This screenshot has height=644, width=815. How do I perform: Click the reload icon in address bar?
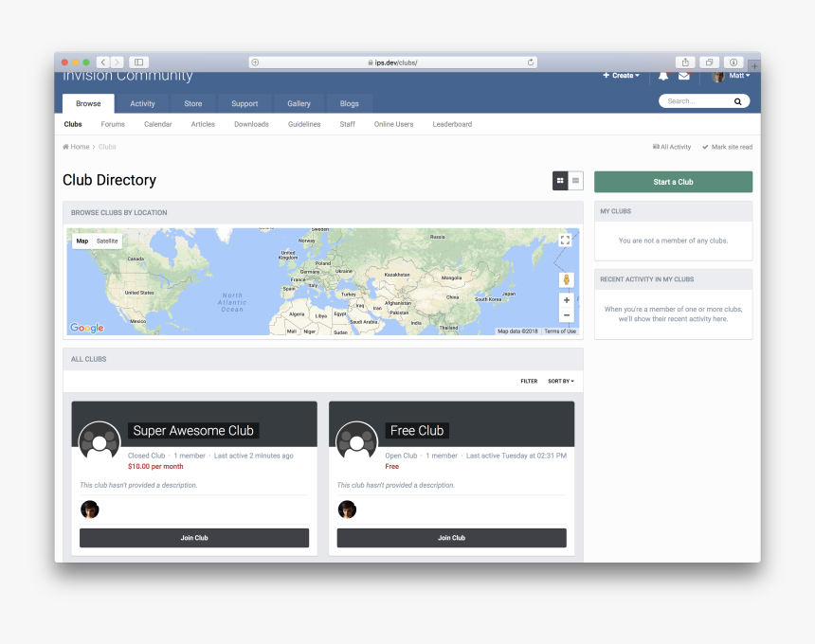[530, 63]
